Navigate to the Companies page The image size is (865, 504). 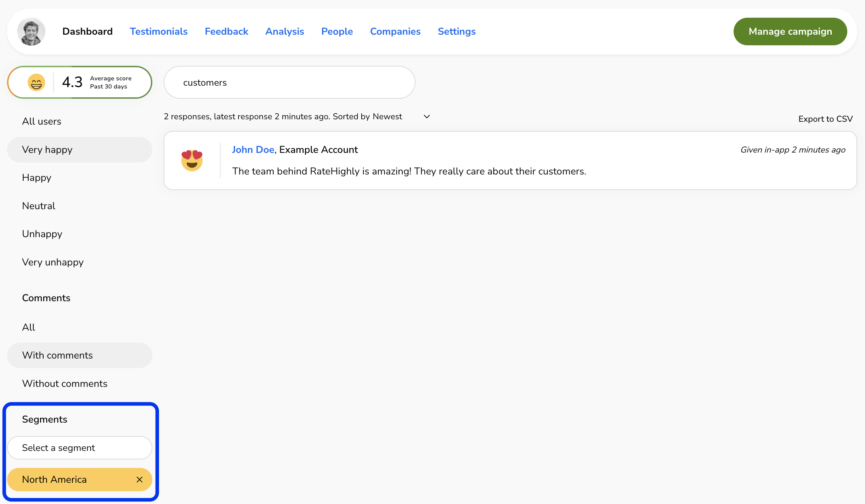coord(395,31)
